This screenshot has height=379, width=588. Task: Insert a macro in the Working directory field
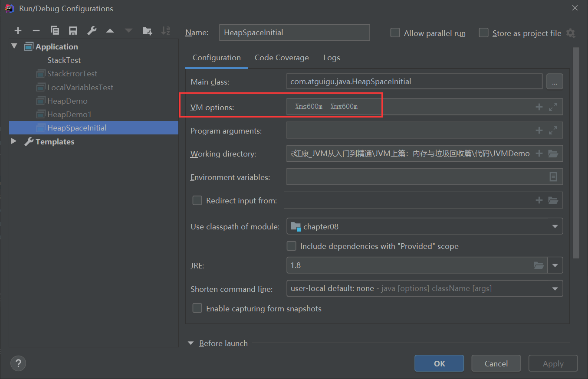pyautogui.click(x=539, y=153)
